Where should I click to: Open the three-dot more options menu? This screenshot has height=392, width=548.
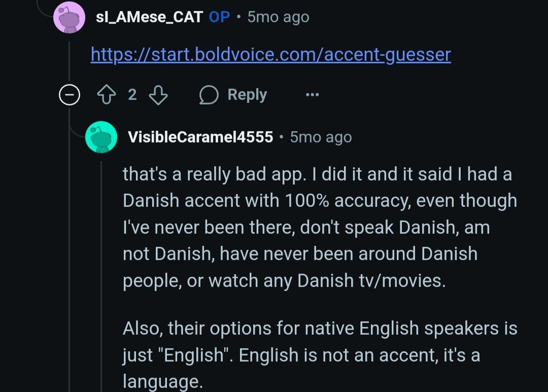[x=312, y=95]
